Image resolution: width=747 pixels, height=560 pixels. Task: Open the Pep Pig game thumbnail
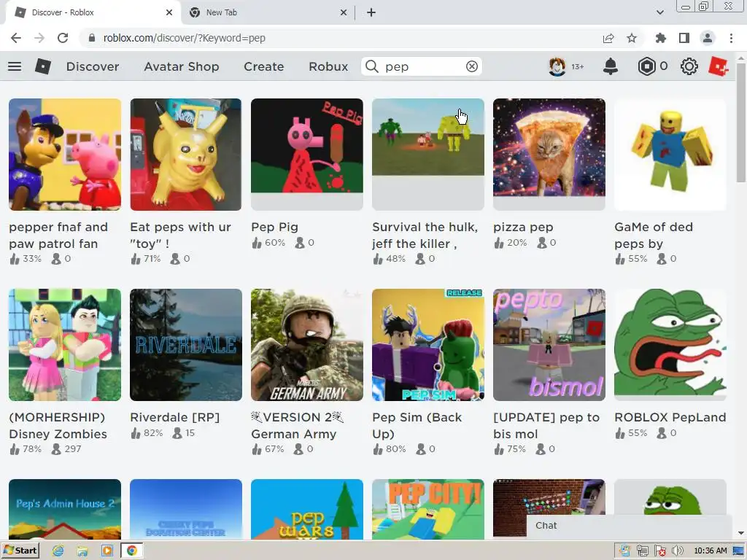click(307, 155)
